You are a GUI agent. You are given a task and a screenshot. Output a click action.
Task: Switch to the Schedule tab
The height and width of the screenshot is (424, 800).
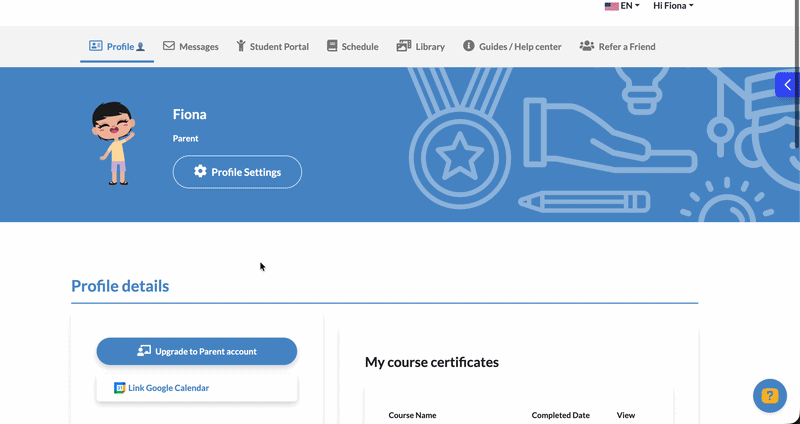pos(353,46)
